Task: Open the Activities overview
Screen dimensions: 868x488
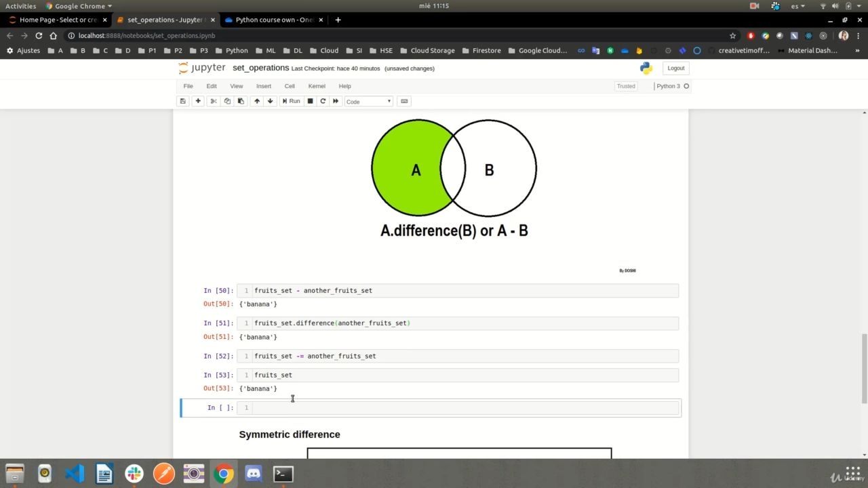Action: [21, 6]
